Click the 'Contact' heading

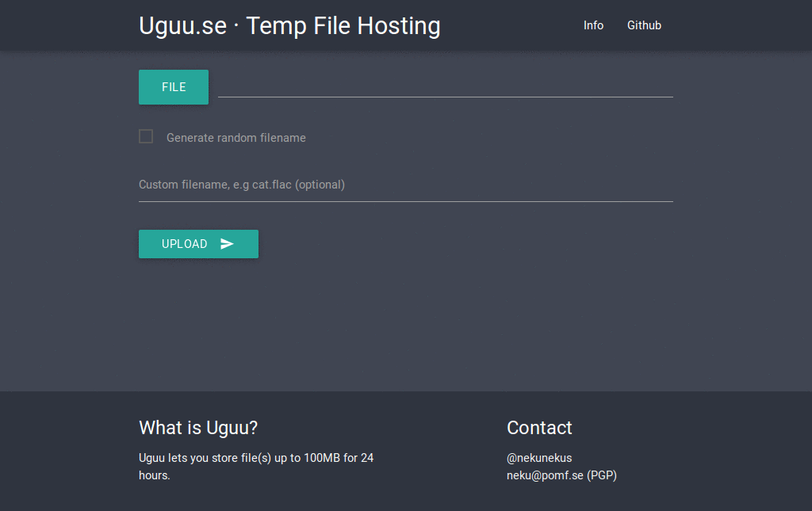539,428
